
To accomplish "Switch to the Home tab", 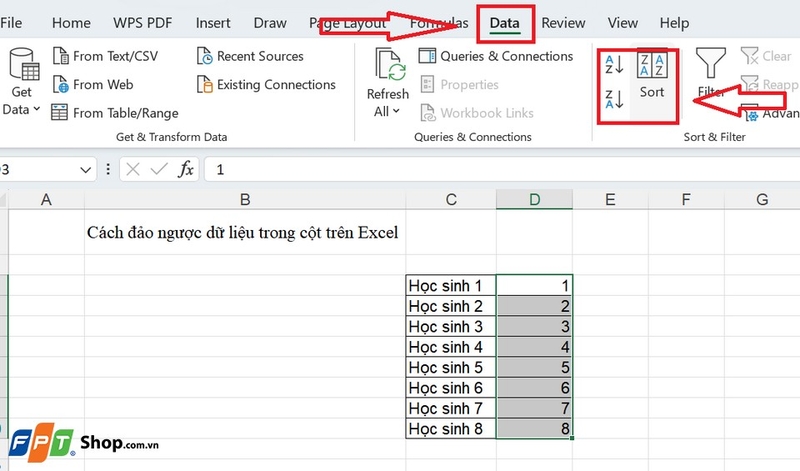I will (71, 23).
